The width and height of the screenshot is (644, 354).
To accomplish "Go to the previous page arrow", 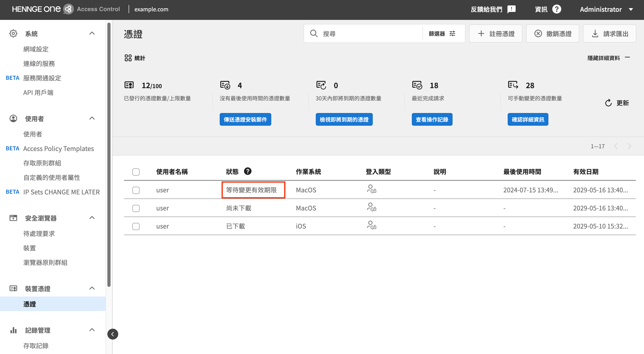I will 616,146.
